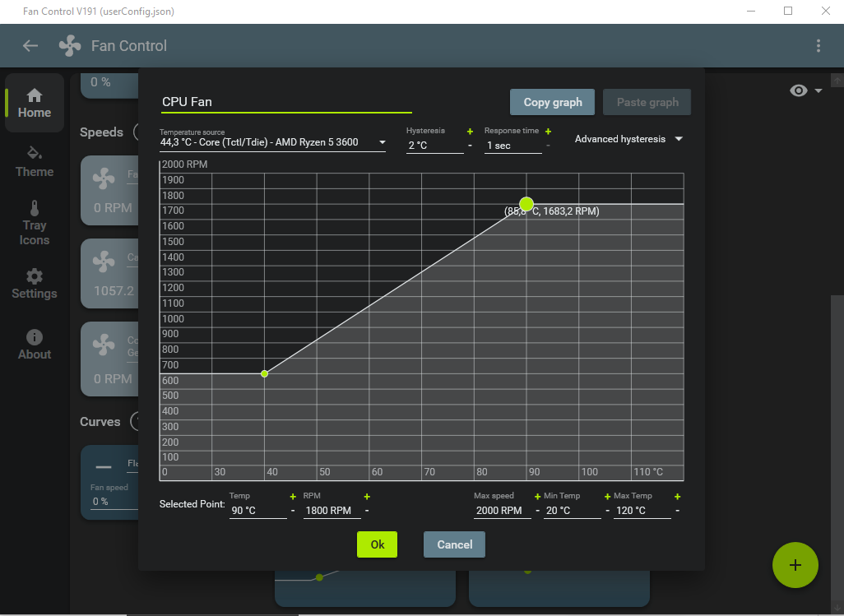The width and height of the screenshot is (844, 616).
Task: Expand the arrow beside the eye icon
Action: tap(818, 90)
